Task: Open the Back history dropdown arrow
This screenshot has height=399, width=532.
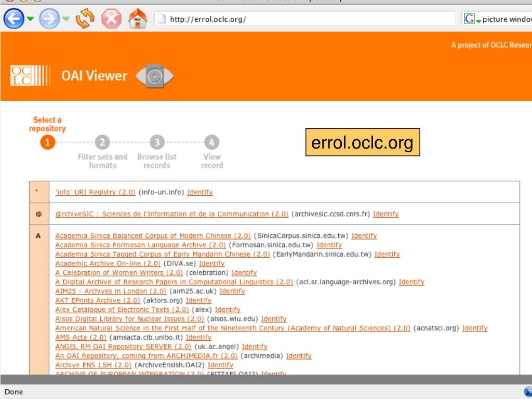Action: (30, 19)
